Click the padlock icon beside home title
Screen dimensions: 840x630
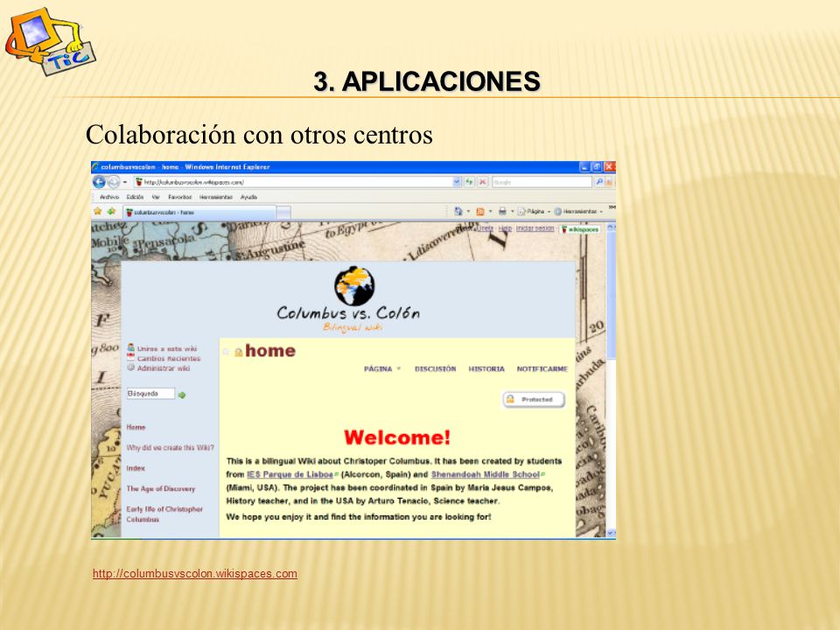(238, 352)
